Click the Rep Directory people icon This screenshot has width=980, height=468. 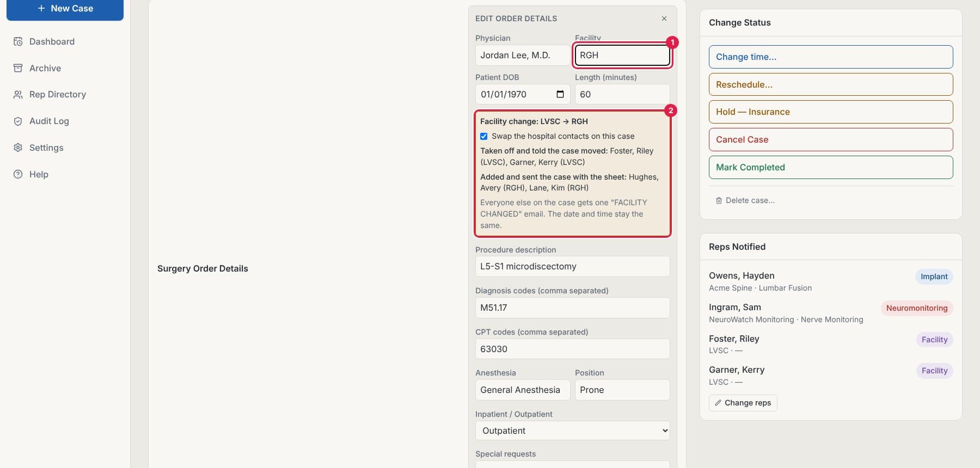(x=18, y=95)
